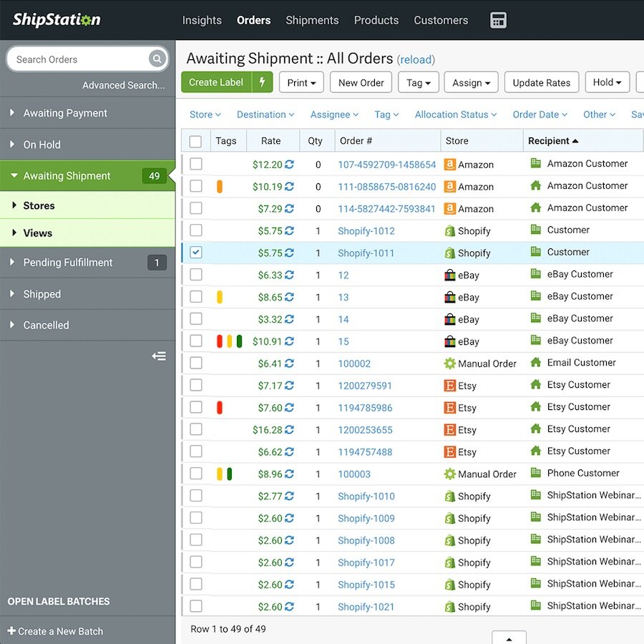Tick the checkbox for order 100002
Image resolution: width=644 pixels, height=644 pixels.
196,363
